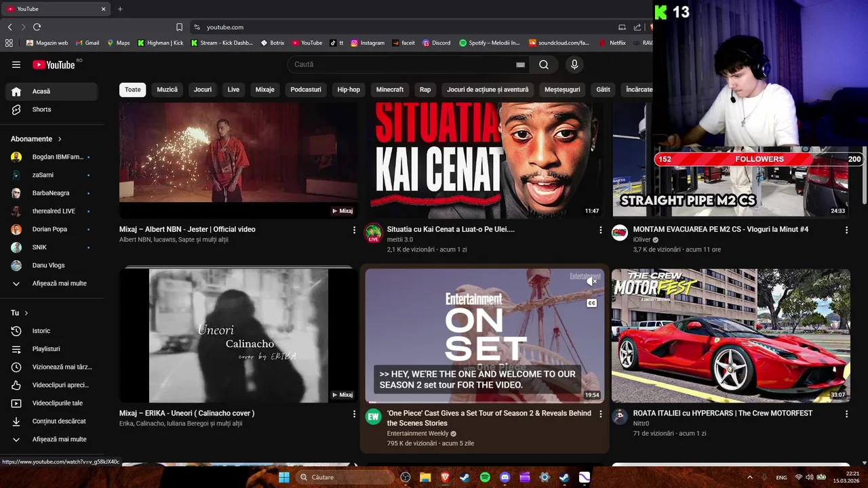
Task: Toggle captions CC on the One Piece preview
Action: (592, 303)
